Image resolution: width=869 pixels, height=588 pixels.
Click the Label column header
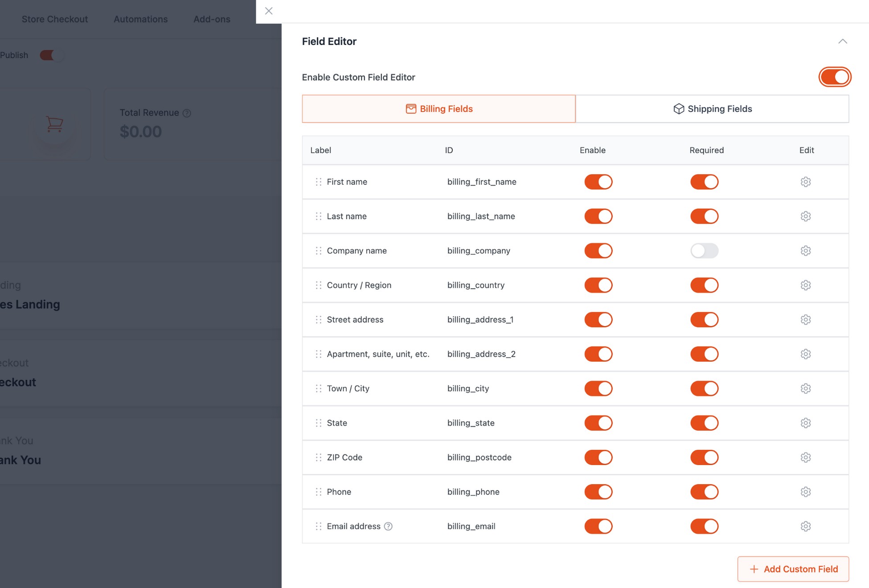pyautogui.click(x=320, y=150)
